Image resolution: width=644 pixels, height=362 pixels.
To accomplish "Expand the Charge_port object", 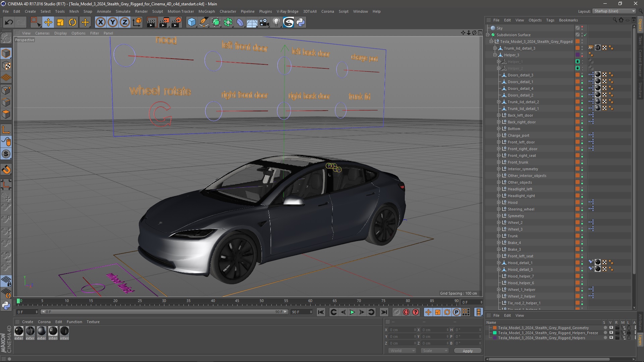I will (499, 135).
